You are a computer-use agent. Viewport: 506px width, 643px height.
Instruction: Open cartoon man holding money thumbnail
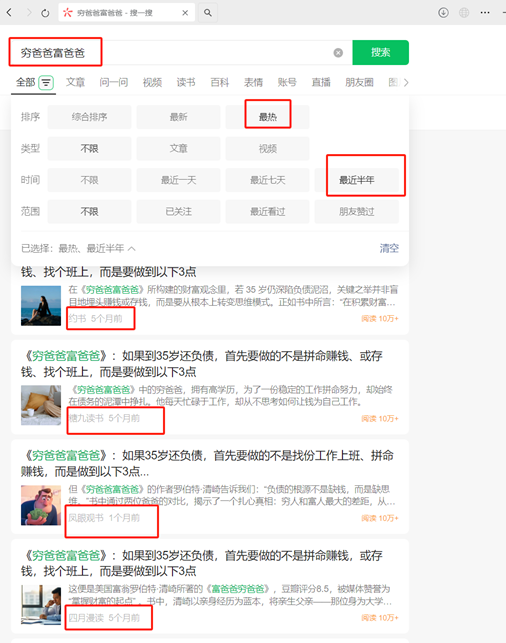coord(41,505)
